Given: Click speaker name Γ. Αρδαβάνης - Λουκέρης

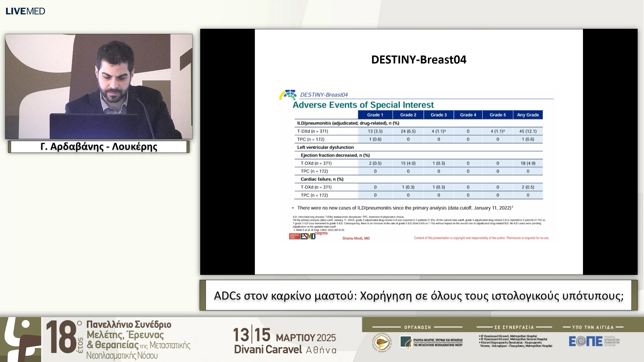Looking at the screenshot, I should pyautogui.click(x=99, y=147).
